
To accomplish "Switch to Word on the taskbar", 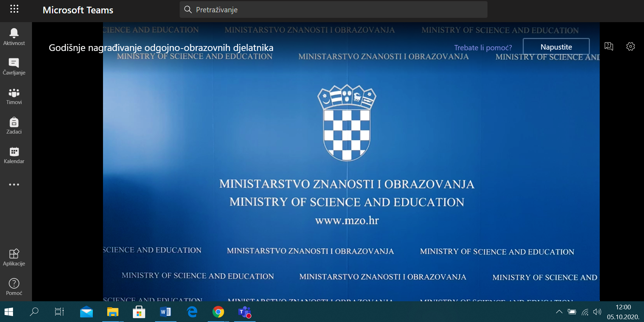I will click(166, 312).
